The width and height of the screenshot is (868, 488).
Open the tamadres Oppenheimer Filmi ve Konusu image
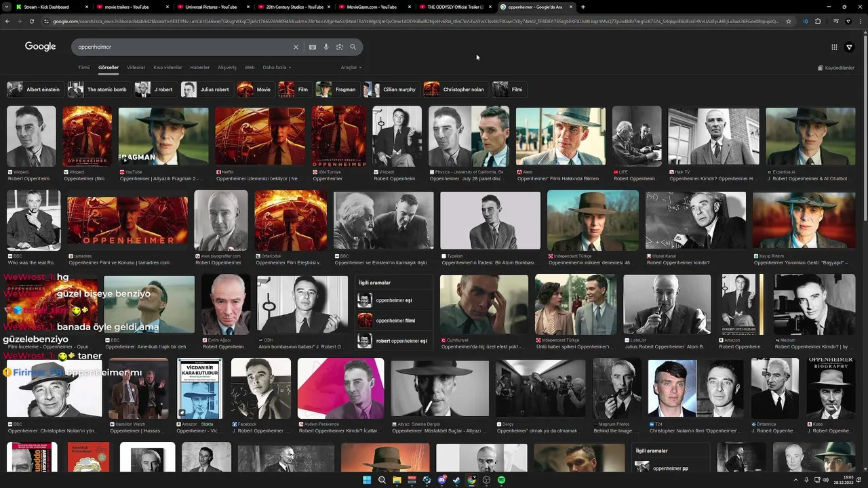127,220
